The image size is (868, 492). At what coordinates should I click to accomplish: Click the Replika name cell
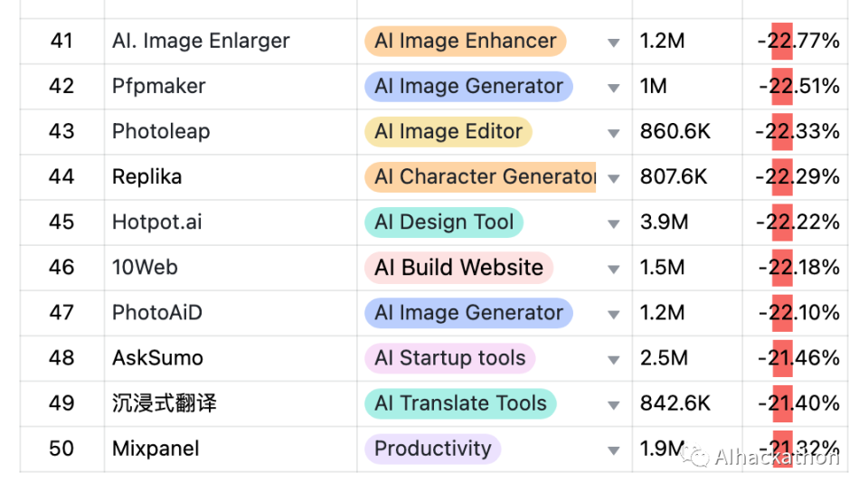(146, 176)
